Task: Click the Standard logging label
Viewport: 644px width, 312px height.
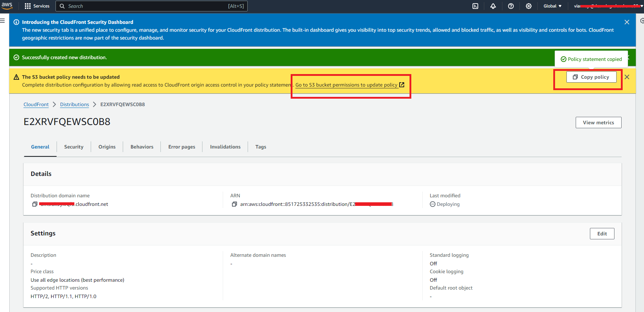Action: (449, 255)
